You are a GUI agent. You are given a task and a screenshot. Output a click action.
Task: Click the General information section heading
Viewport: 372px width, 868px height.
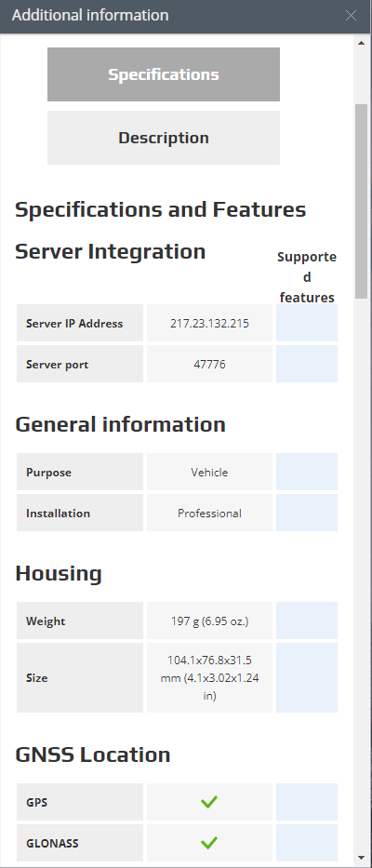pos(120,424)
